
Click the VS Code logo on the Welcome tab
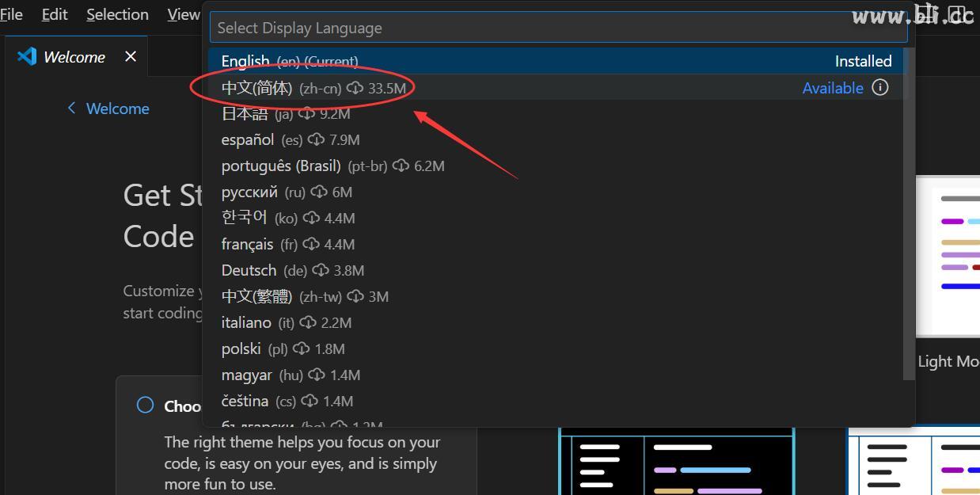(x=25, y=55)
